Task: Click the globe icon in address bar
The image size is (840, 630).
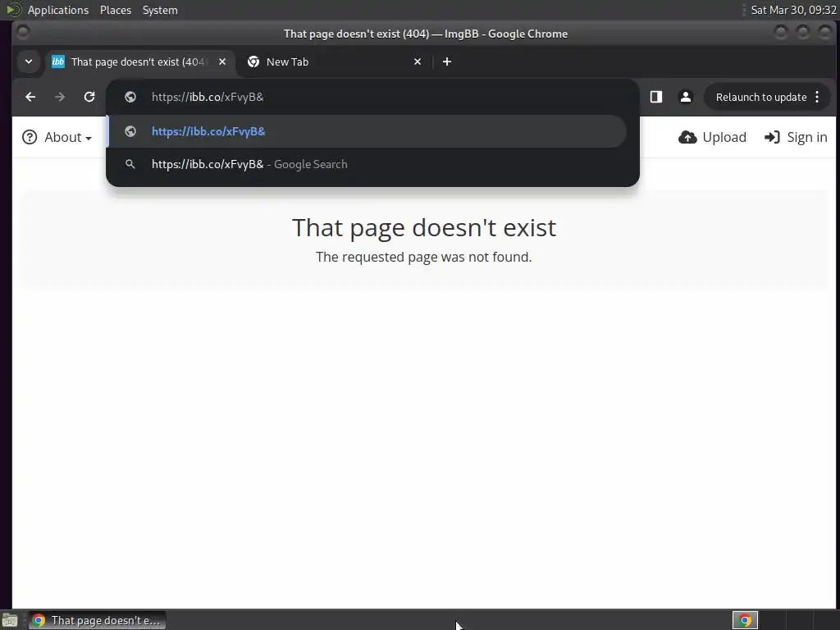Action: pyautogui.click(x=130, y=97)
